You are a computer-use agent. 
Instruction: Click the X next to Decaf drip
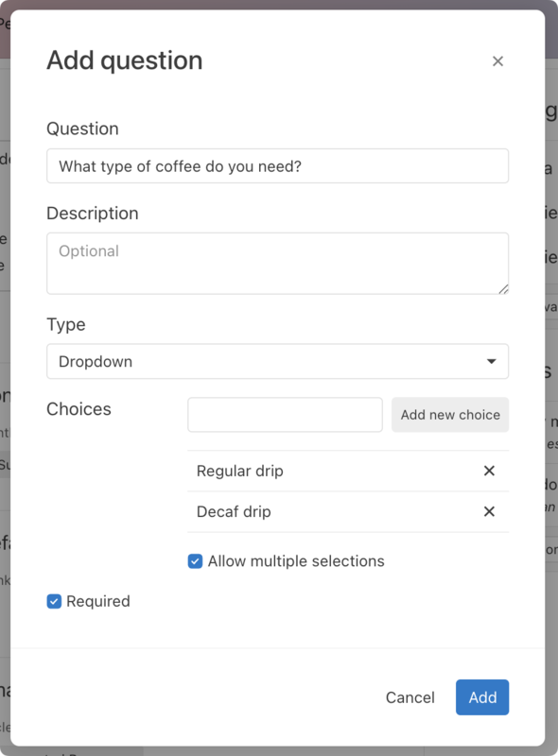(489, 511)
